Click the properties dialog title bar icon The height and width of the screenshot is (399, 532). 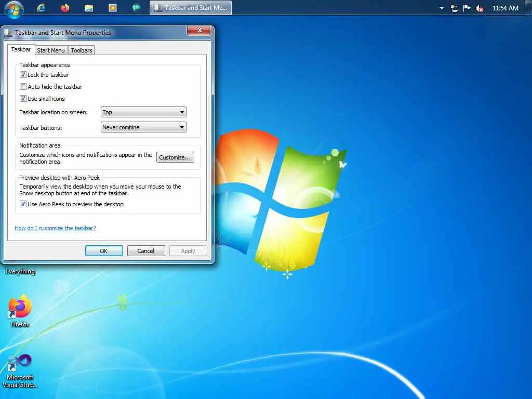coord(8,33)
